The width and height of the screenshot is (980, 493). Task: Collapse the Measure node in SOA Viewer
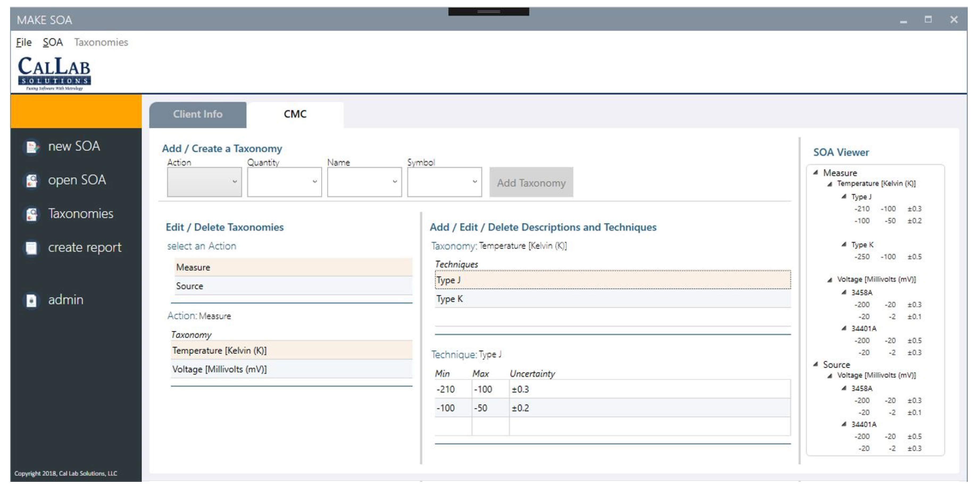click(x=815, y=172)
